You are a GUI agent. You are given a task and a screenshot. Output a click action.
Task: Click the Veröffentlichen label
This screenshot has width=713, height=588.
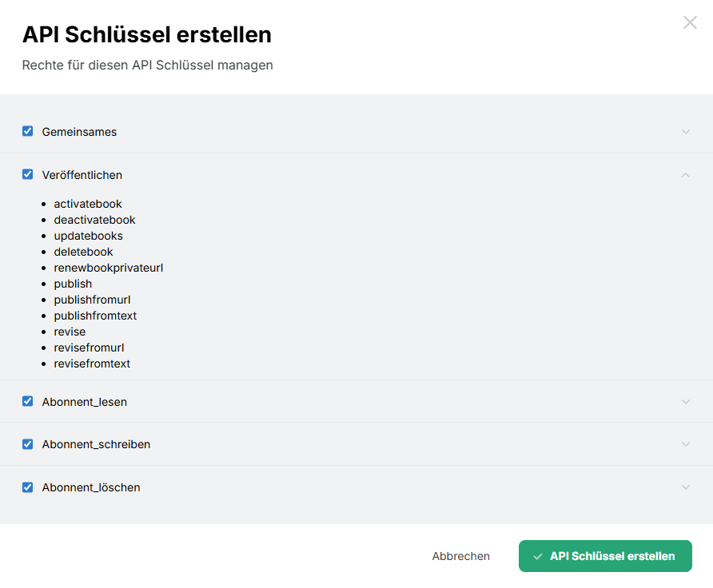tap(82, 175)
